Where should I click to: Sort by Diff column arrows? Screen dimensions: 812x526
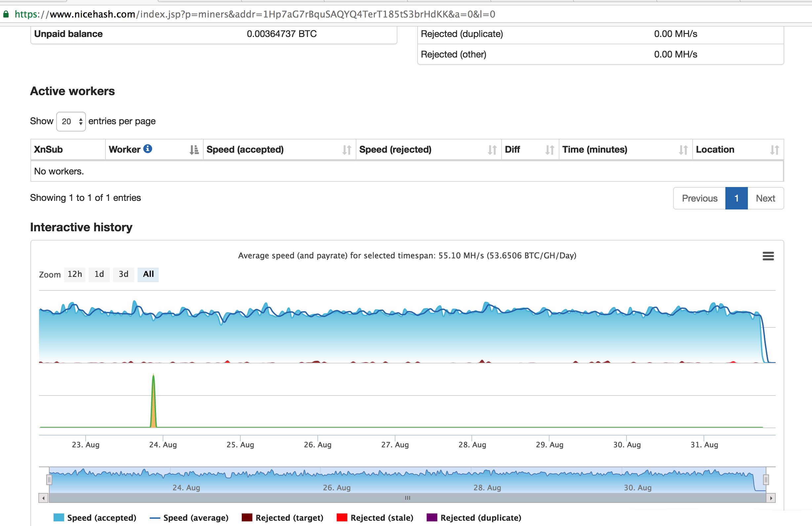click(x=549, y=150)
